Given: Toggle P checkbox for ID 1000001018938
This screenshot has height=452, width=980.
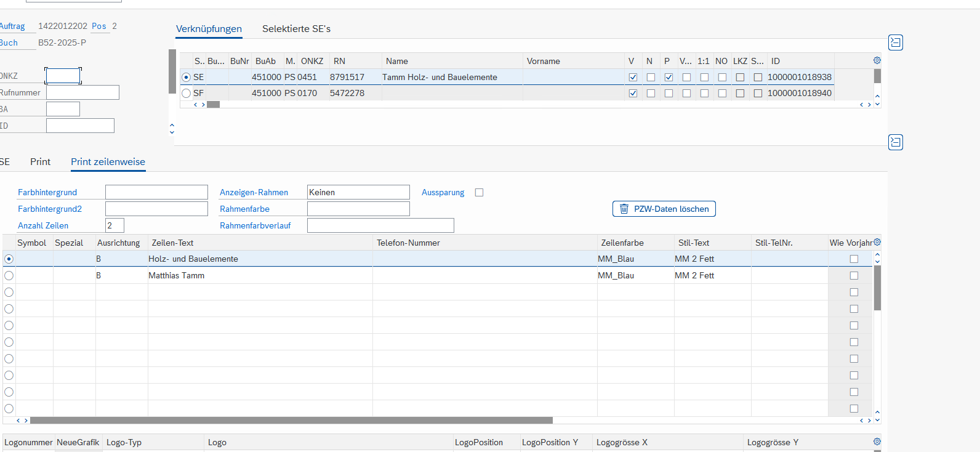Looking at the screenshot, I should [669, 77].
